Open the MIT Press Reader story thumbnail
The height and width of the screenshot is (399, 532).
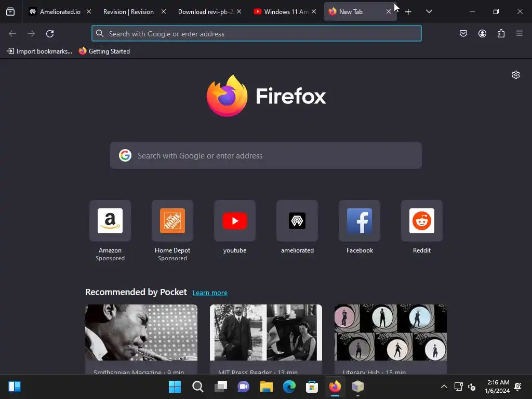(265, 332)
